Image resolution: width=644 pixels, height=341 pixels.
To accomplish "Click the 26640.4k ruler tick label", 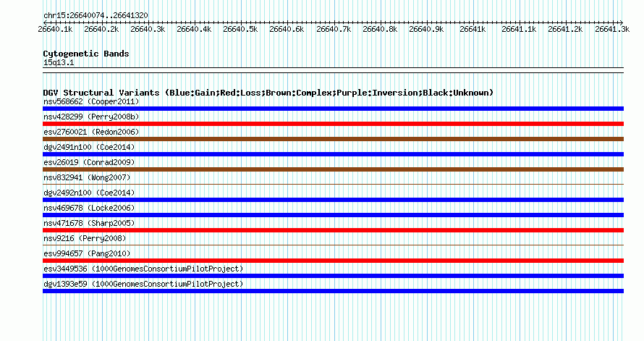I will click(194, 29).
